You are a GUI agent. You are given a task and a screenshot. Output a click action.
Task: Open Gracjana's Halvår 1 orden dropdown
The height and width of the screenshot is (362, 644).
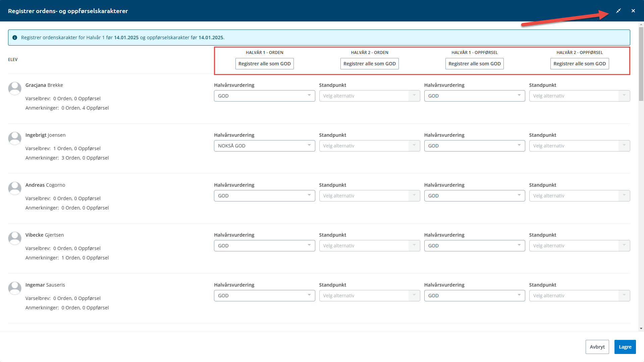264,96
